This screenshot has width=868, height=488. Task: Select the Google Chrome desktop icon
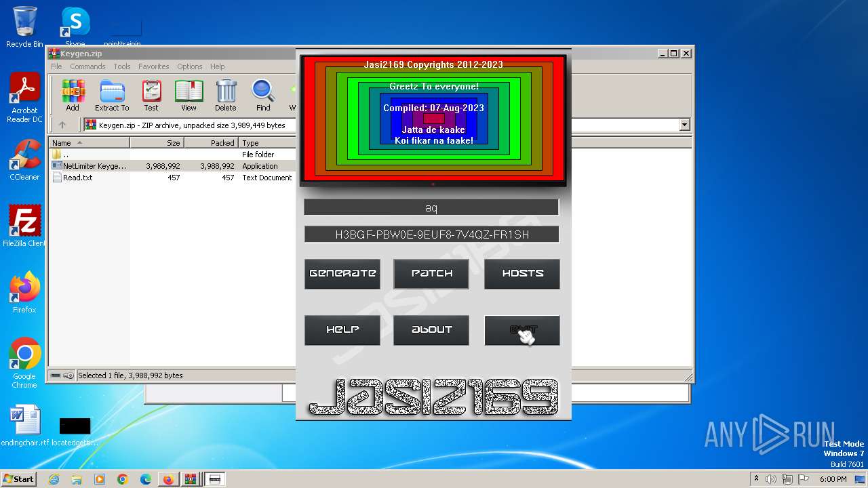[x=24, y=363]
